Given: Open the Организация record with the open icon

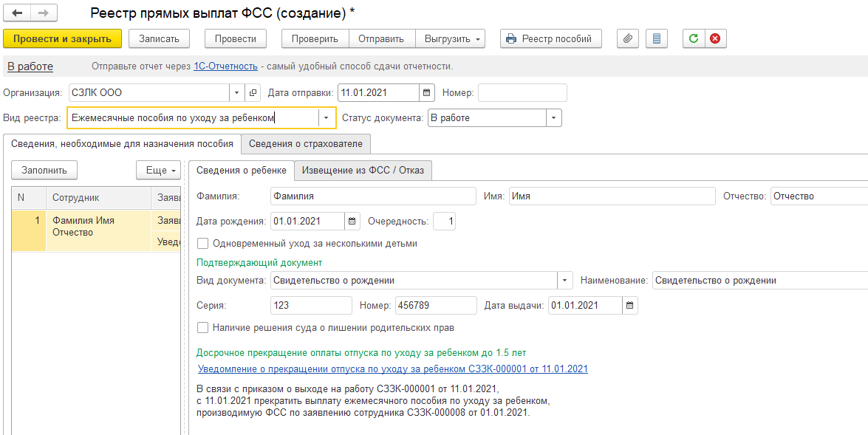Looking at the screenshot, I should click(253, 93).
